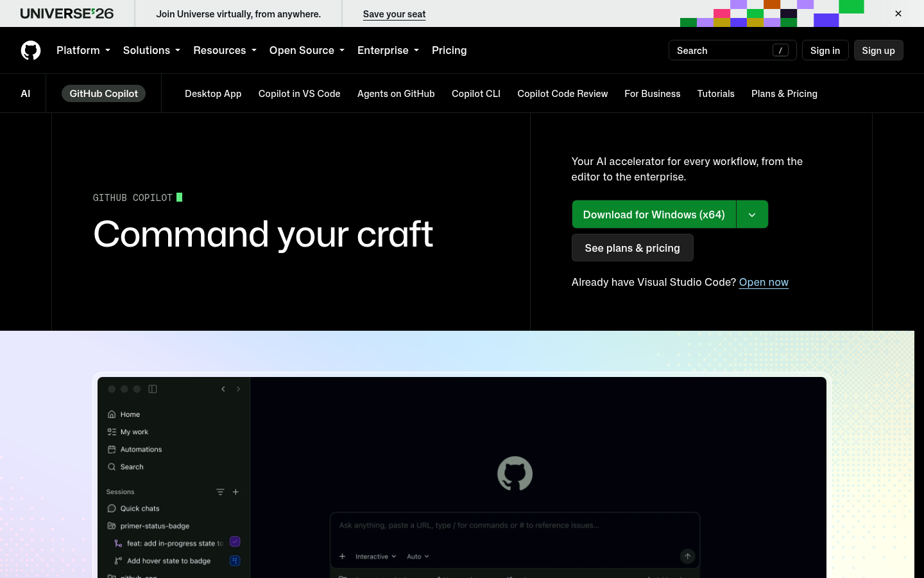Select the GitHub Copilot pill

click(x=103, y=94)
